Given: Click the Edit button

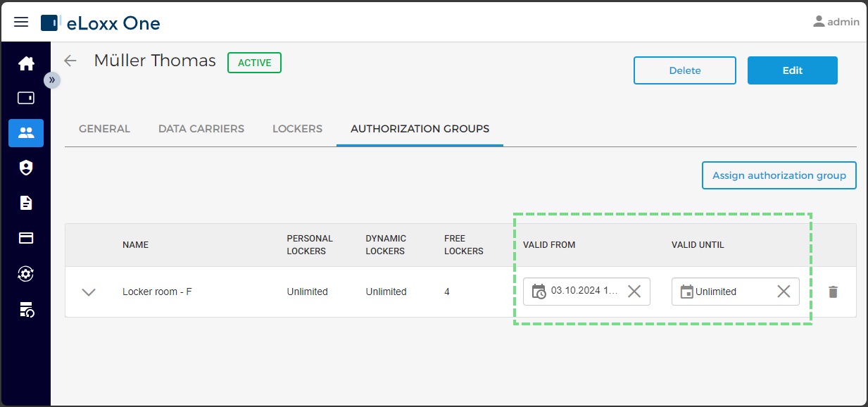Looking at the screenshot, I should pos(793,70).
